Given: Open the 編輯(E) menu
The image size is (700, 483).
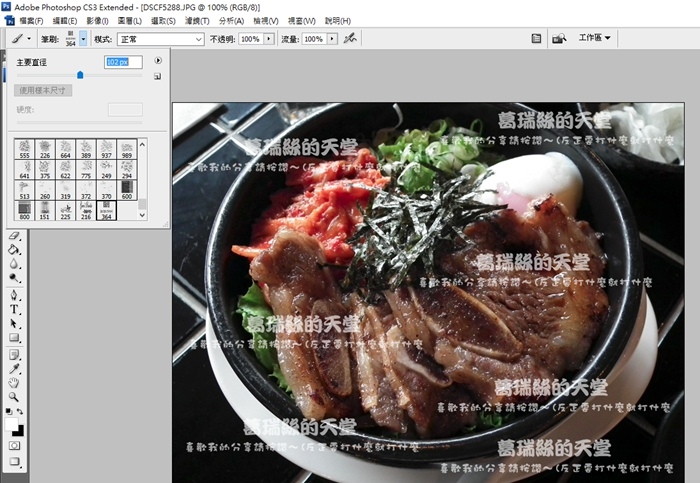Looking at the screenshot, I should (65, 21).
